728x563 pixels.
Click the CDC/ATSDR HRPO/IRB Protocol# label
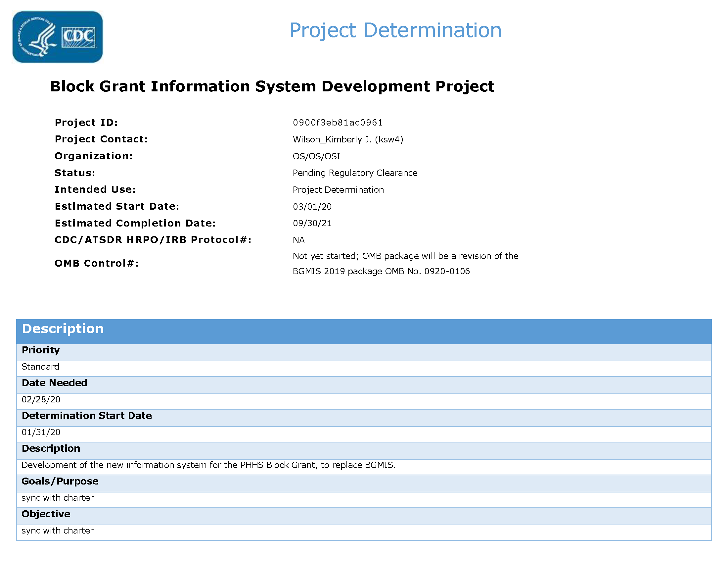[x=153, y=240]
